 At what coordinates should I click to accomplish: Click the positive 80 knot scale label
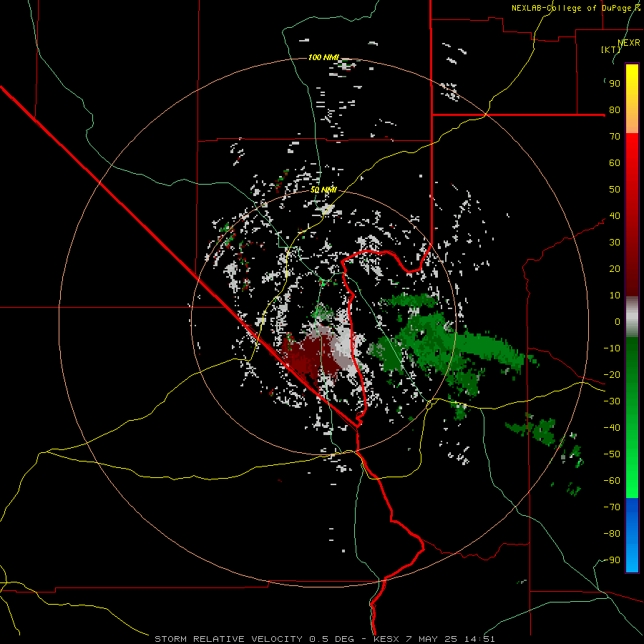tap(615, 110)
